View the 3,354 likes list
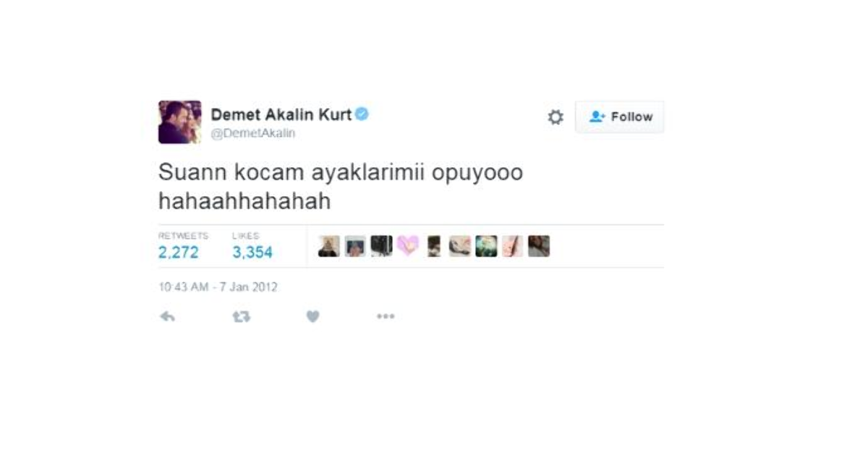 (252, 246)
